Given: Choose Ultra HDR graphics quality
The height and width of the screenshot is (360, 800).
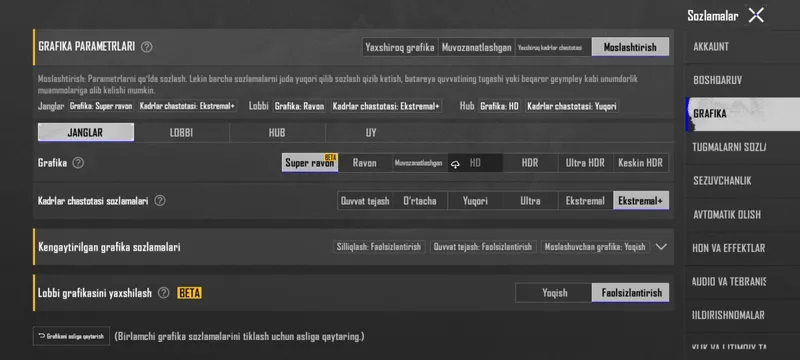Looking at the screenshot, I should click(x=585, y=163).
